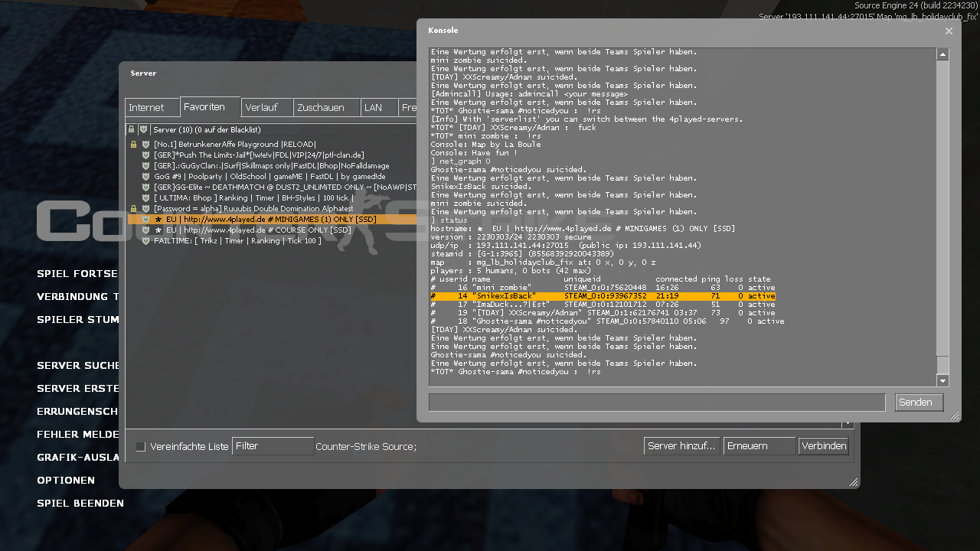Click shield icon of GG-Elite DEATHMATCH server
The height and width of the screenshot is (551, 980).
145,187
